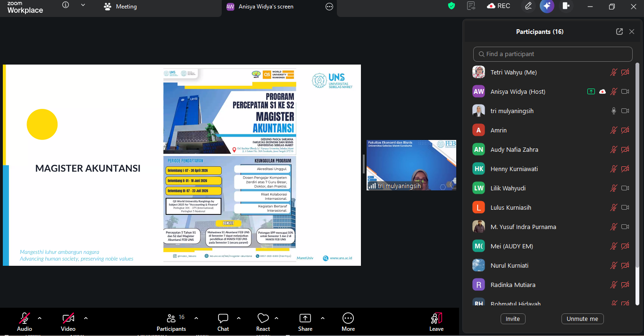Open the live transcript icon
Image resolution: width=644 pixels, height=336 pixels.
[471, 6]
